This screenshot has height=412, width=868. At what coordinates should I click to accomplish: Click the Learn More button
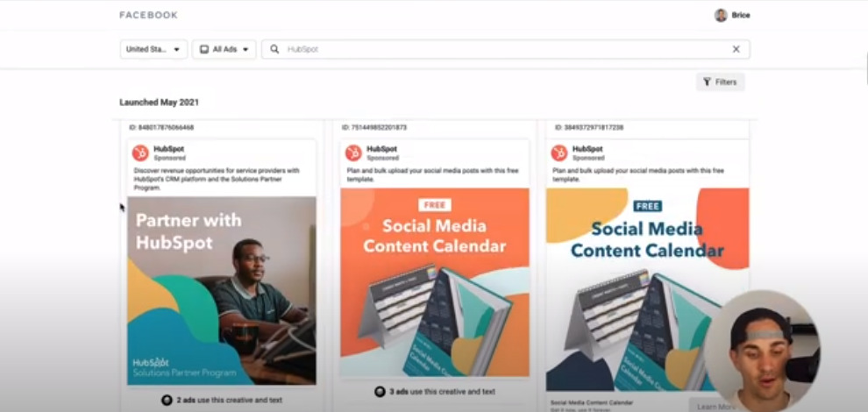coord(715,407)
